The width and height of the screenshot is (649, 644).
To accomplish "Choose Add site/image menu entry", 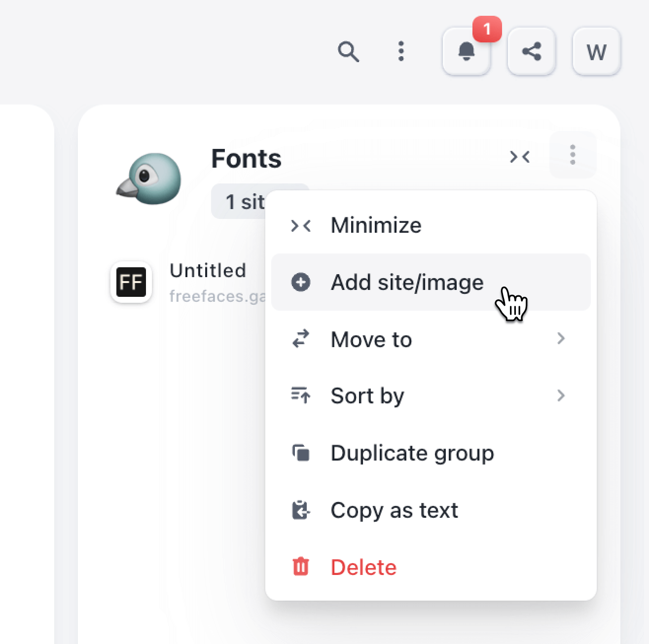I will click(x=431, y=282).
